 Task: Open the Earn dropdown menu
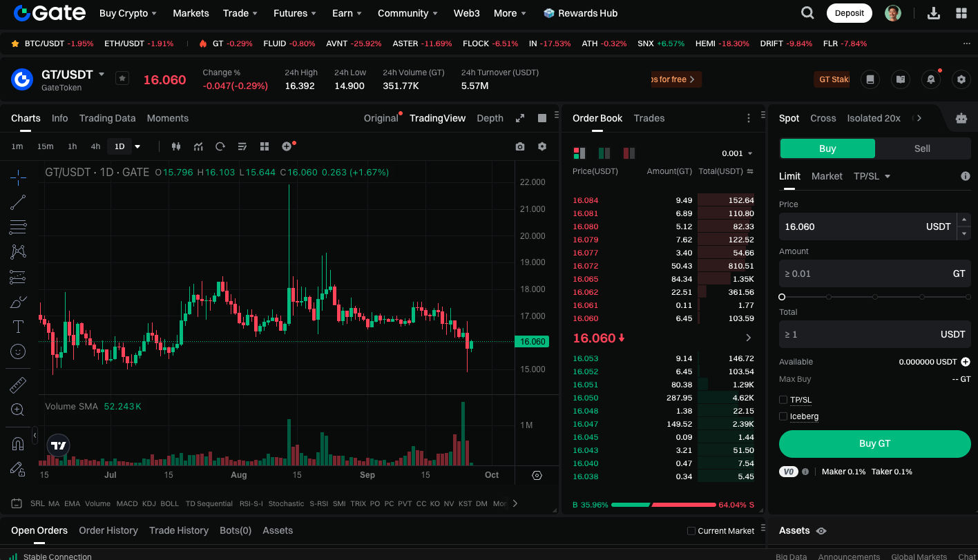[x=347, y=13]
